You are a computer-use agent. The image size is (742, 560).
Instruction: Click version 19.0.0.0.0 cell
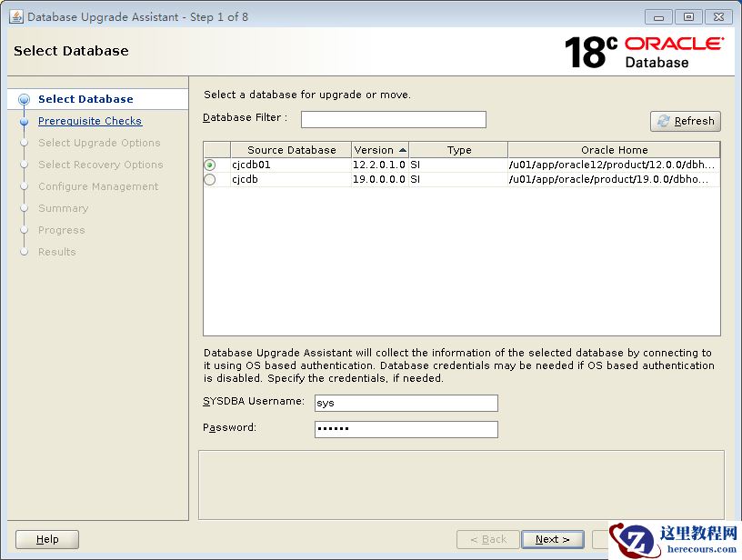point(379,179)
